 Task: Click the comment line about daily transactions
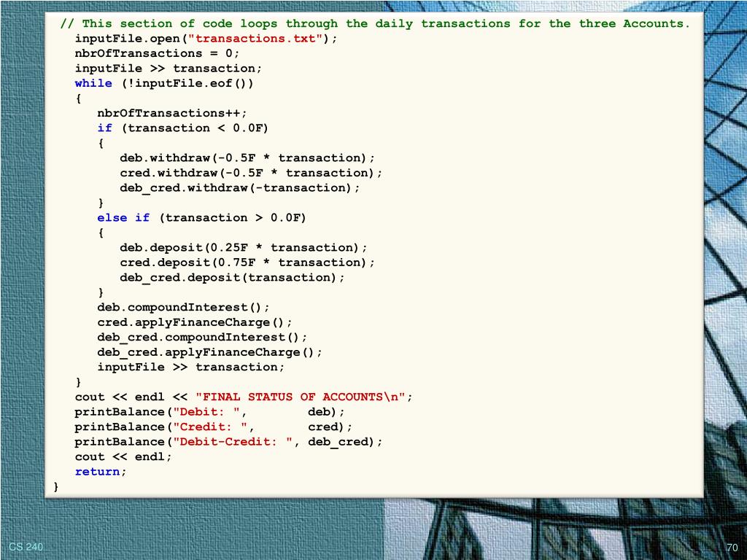click(x=375, y=24)
